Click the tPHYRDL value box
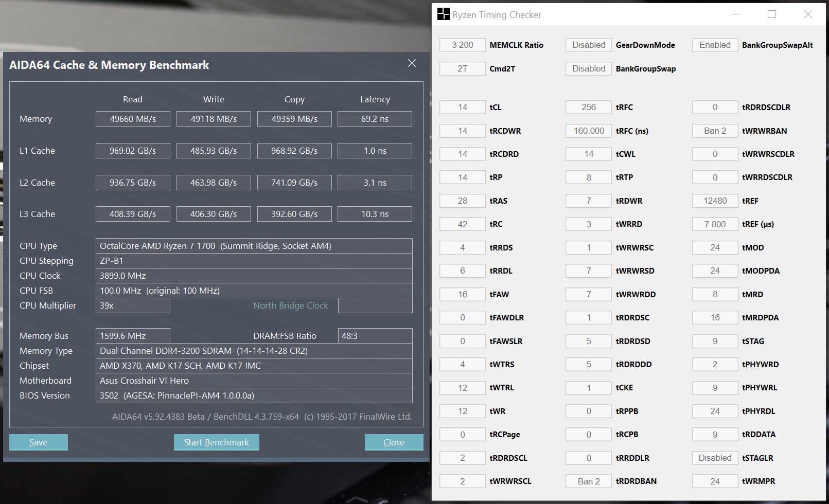 coord(715,411)
